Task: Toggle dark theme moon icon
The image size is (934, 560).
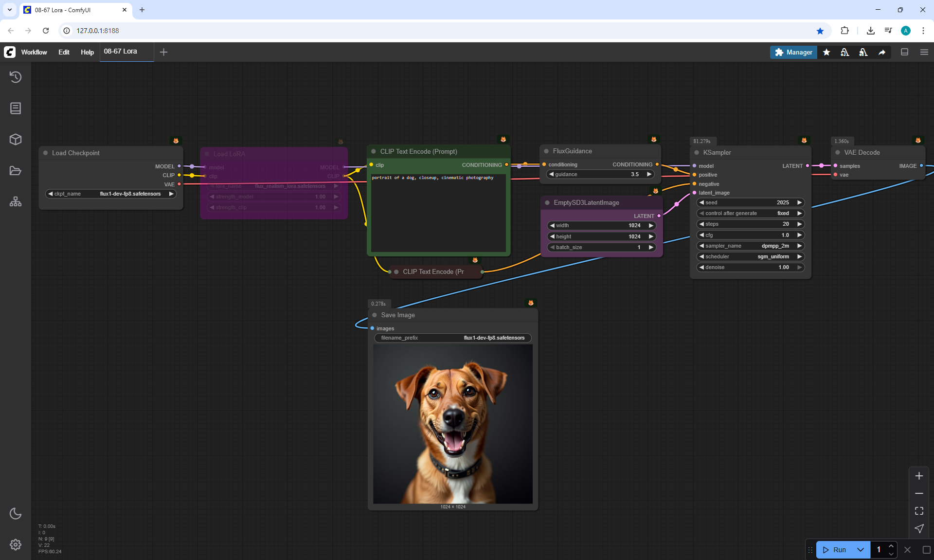Action: tap(16, 513)
